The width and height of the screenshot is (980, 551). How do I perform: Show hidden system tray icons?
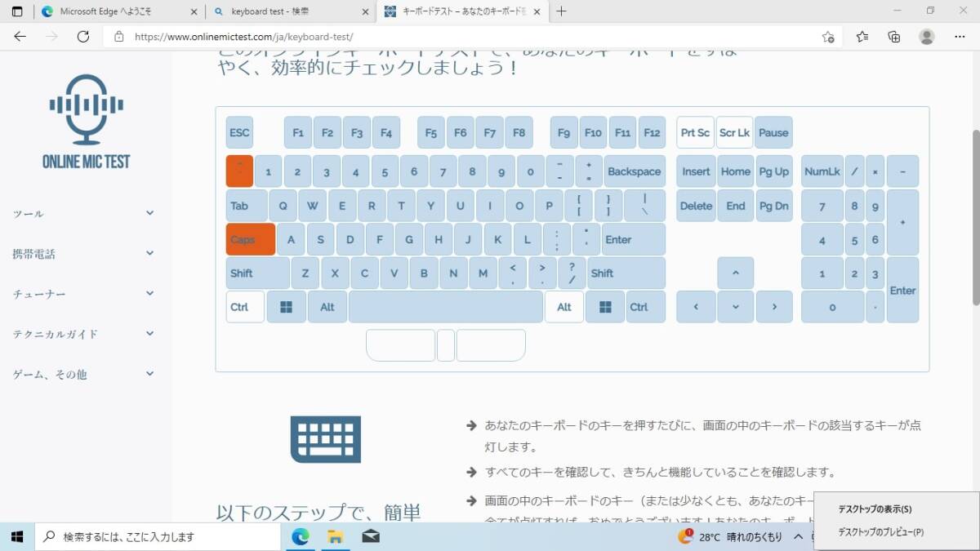point(800,536)
